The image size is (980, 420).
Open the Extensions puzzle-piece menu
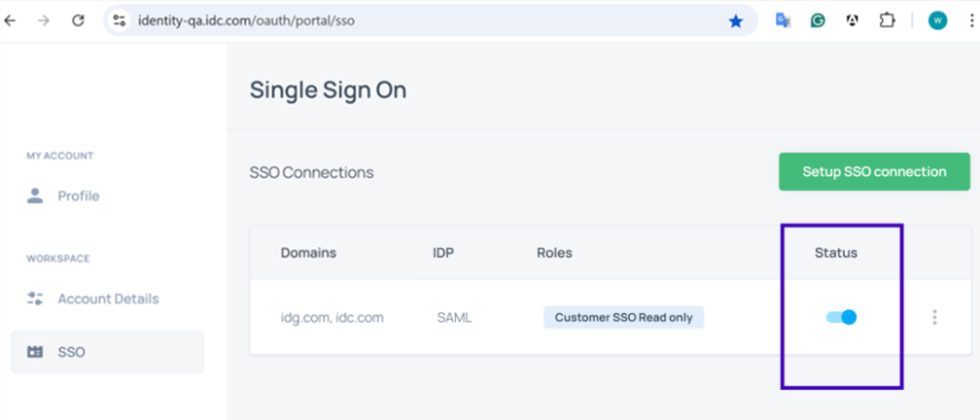pos(887,20)
